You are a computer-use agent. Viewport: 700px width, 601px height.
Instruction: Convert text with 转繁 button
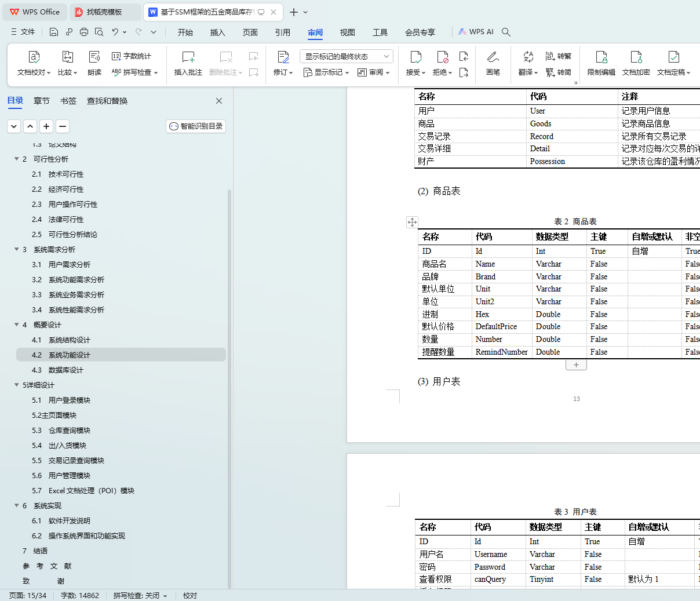(x=559, y=56)
